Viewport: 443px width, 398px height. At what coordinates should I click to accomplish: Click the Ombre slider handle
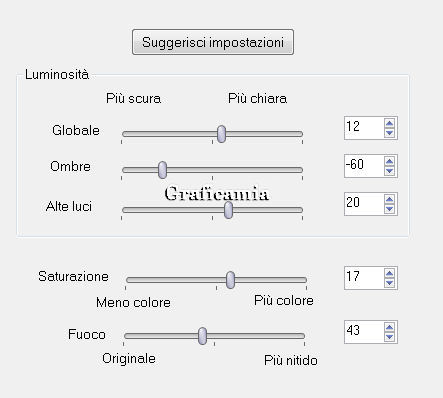pyautogui.click(x=162, y=170)
